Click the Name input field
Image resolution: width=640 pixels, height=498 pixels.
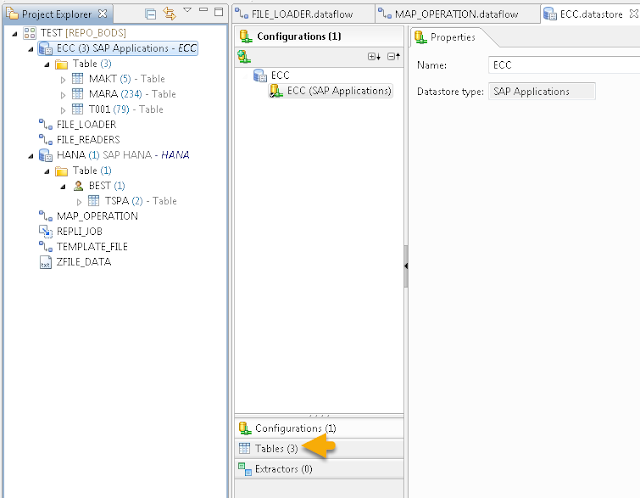click(x=564, y=65)
